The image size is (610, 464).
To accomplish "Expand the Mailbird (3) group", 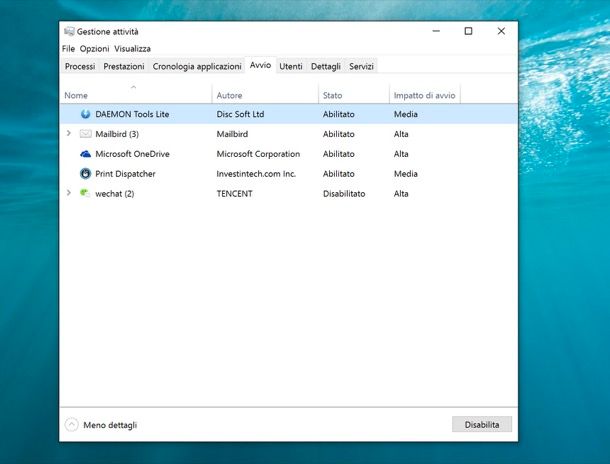I will click(x=69, y=133).
